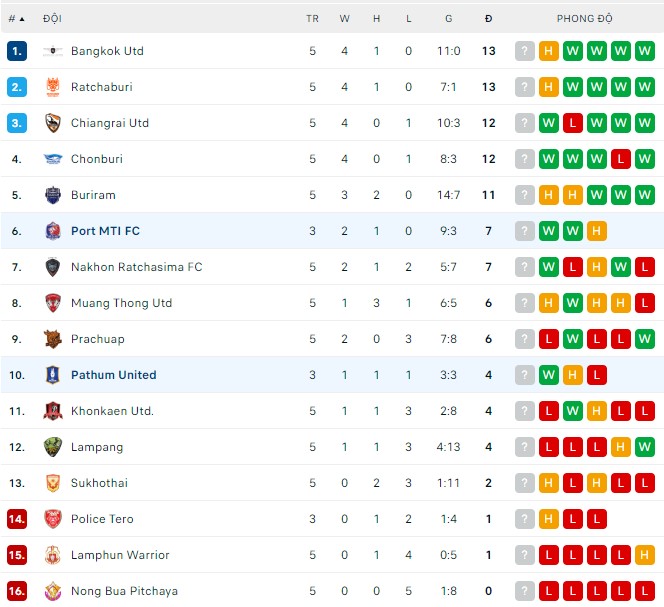
Task: Click the Ratchaburi club crest icon
Action: tap(53, 87)
